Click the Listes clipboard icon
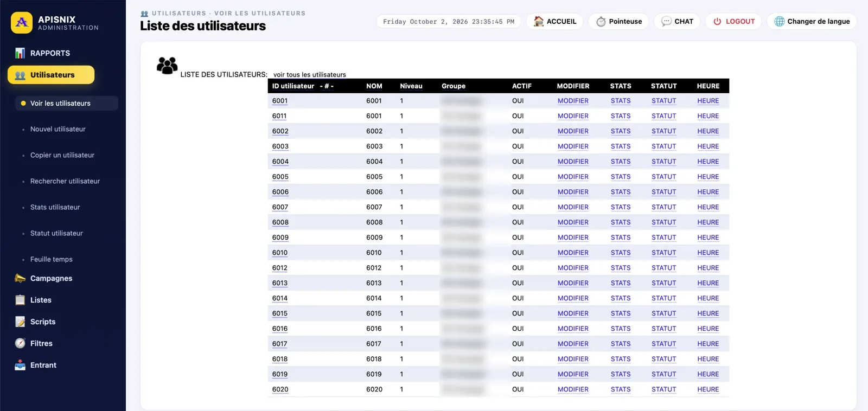Viewport: 868px width, 411px height. 20,300
